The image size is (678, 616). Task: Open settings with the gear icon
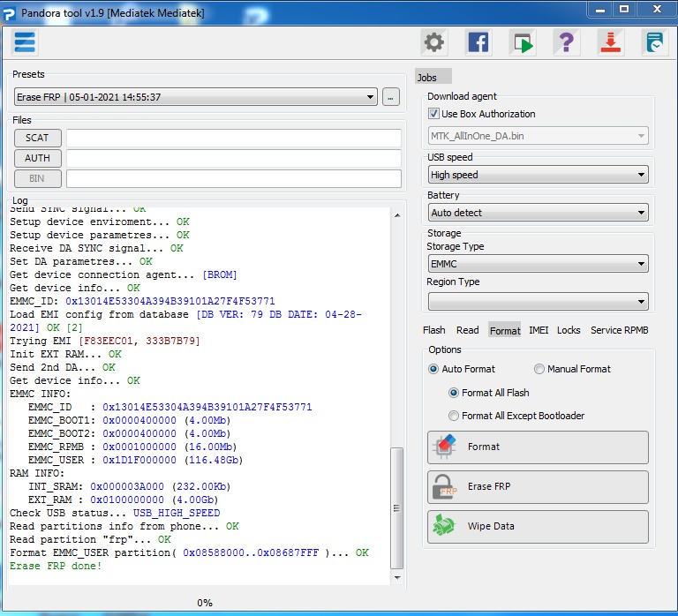click(433, 42)
